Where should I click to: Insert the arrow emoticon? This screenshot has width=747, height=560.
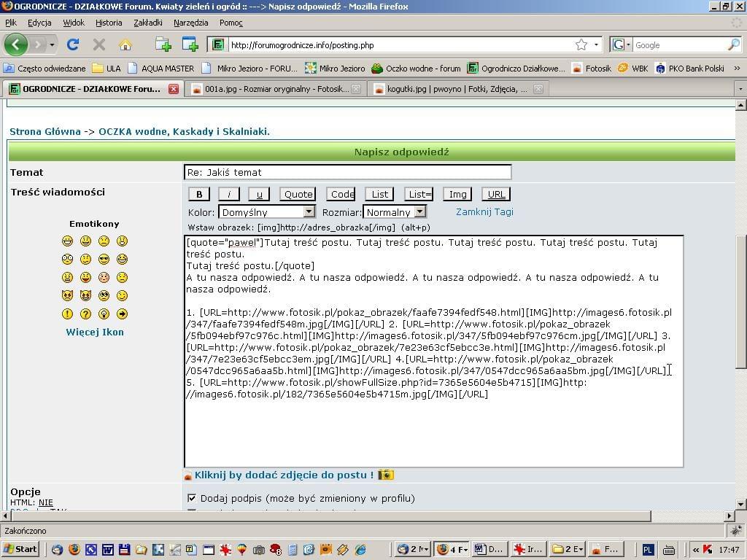pos(123,314)
